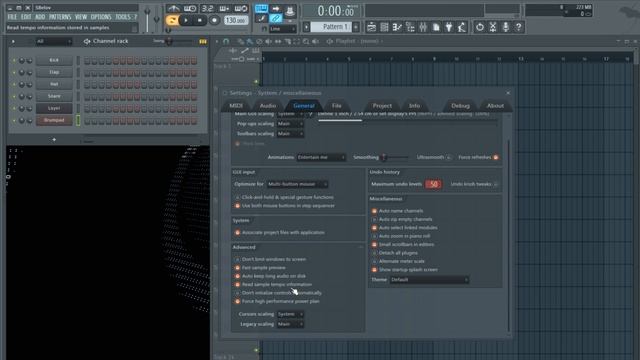The image size is (640, 360).
Task: Toggle pattern/song mode orange button
Action: pos(172,20)
